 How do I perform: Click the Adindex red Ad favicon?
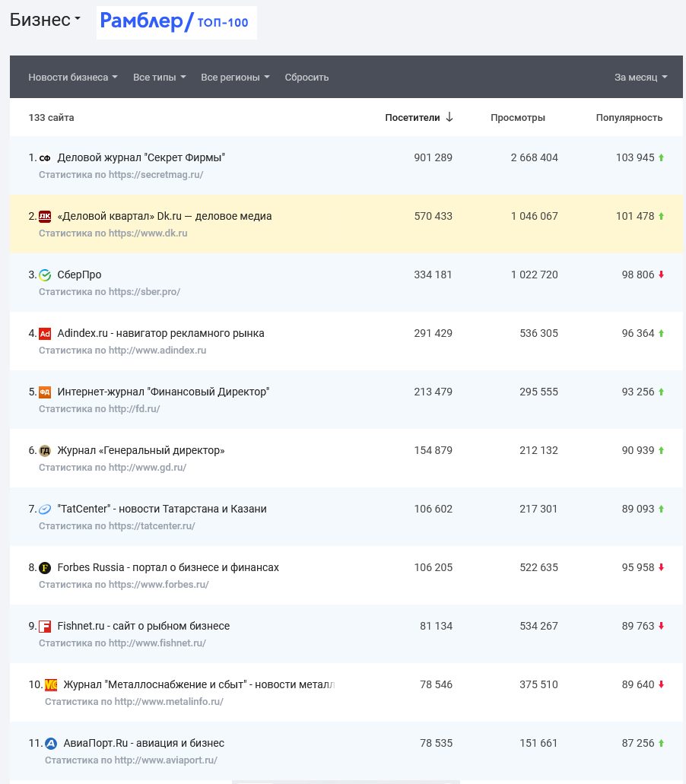tap(45, 334)
